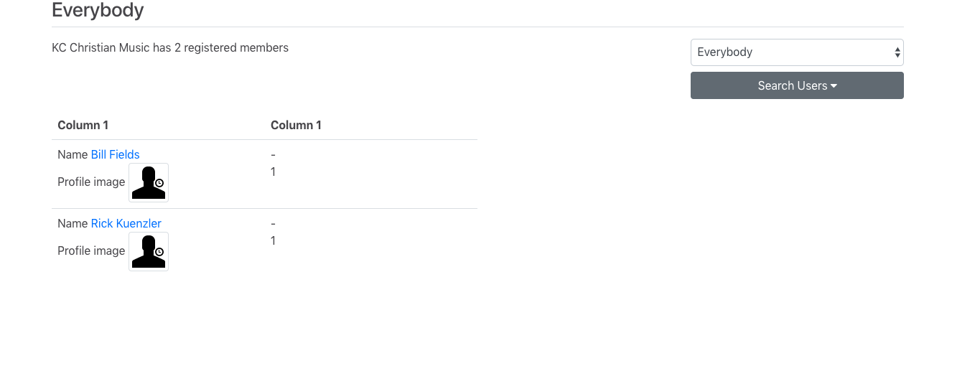Click the Profile image label in Rick Kuenzler's row
Viewport: 980px width, 389px height.
pyautogui.click(x=91, y=250)
